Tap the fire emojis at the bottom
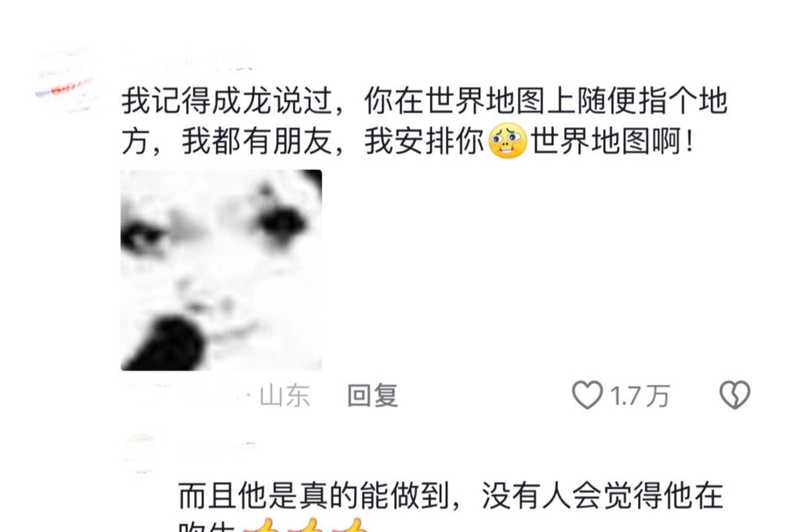The image size is (785, 532). pyautogui.click(x=306, y=525)
